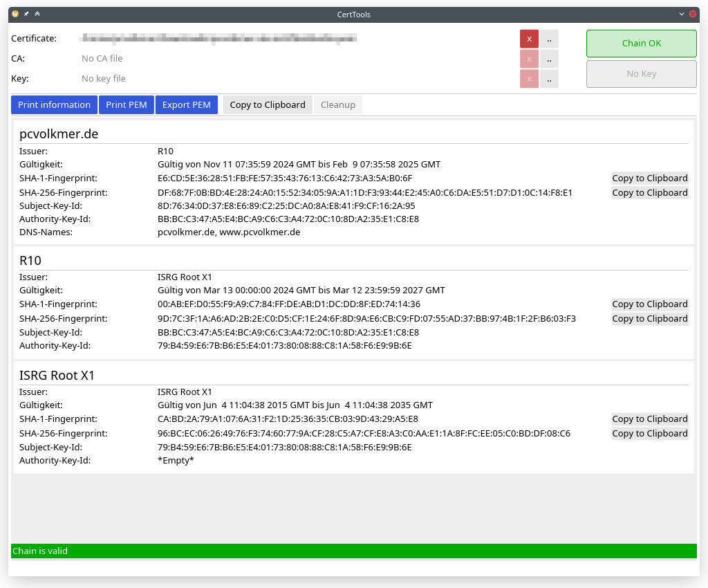708x588 pixels.
Task: Copy ISRG Root X1 SHA-256 fingerprint
Action: (x=649, y=433)
